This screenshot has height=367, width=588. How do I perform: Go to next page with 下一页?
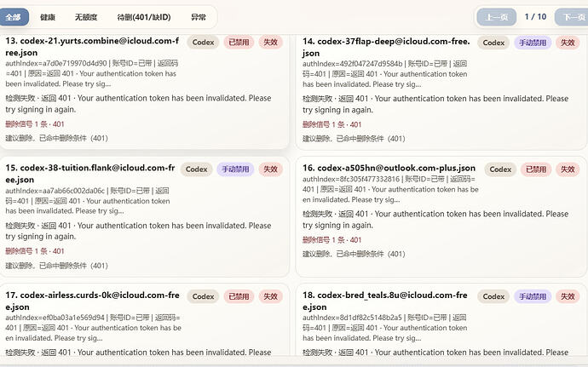pos(572,17)
